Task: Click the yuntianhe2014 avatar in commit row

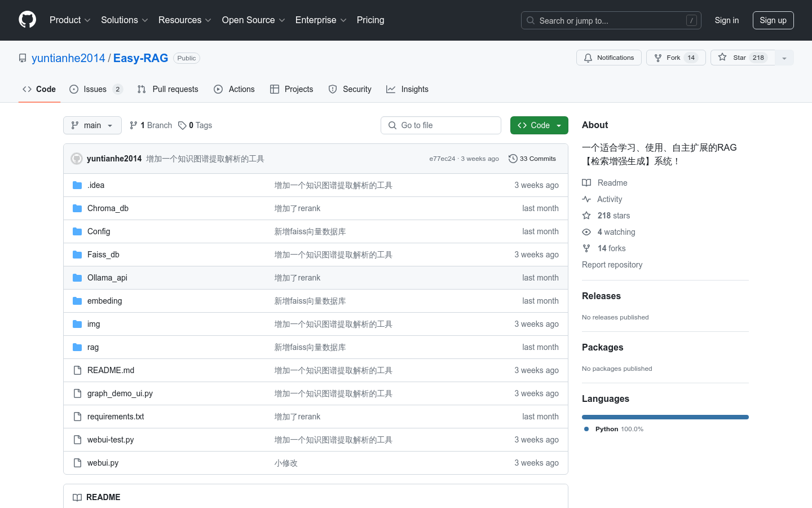Action: tap(77, 159)
